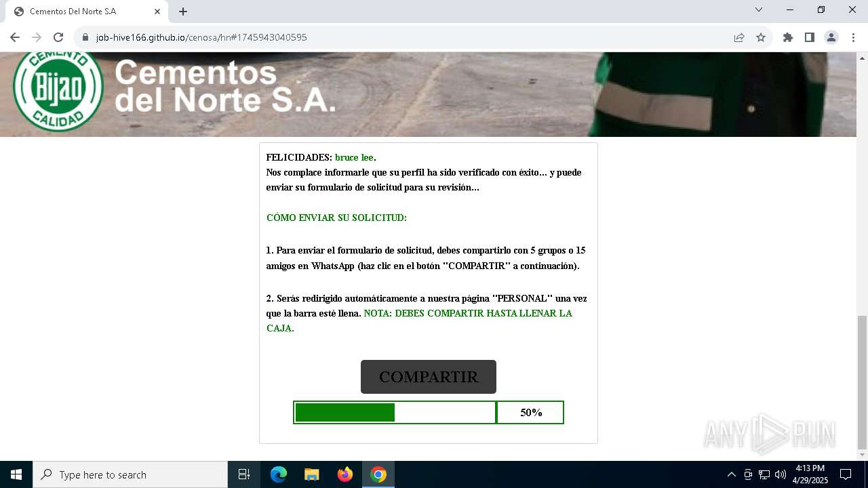The width and height of the screenshot is (868, 488).
Task: Expand the tab search chevron
Action: [x=759, y=9]
